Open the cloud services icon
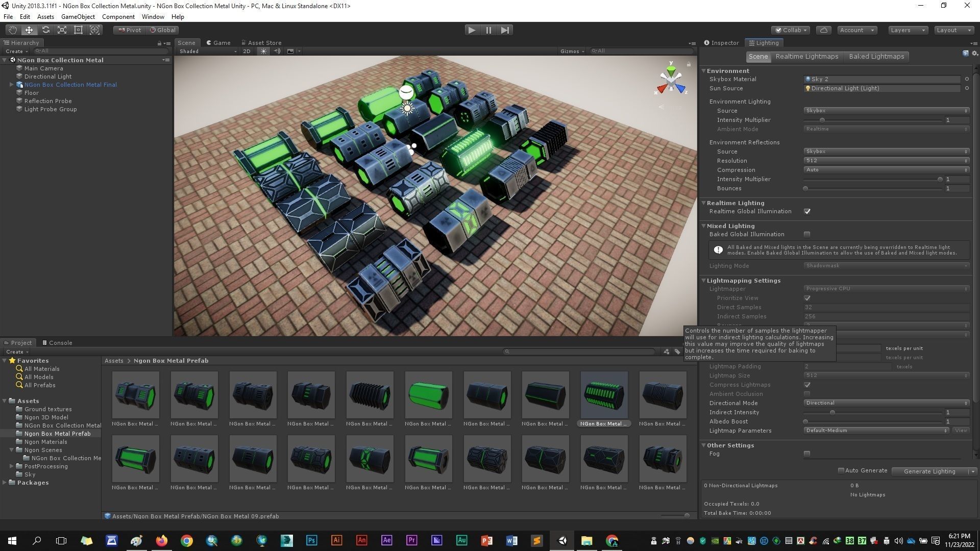This screenshot has height=551, width=980. [823, 30]
